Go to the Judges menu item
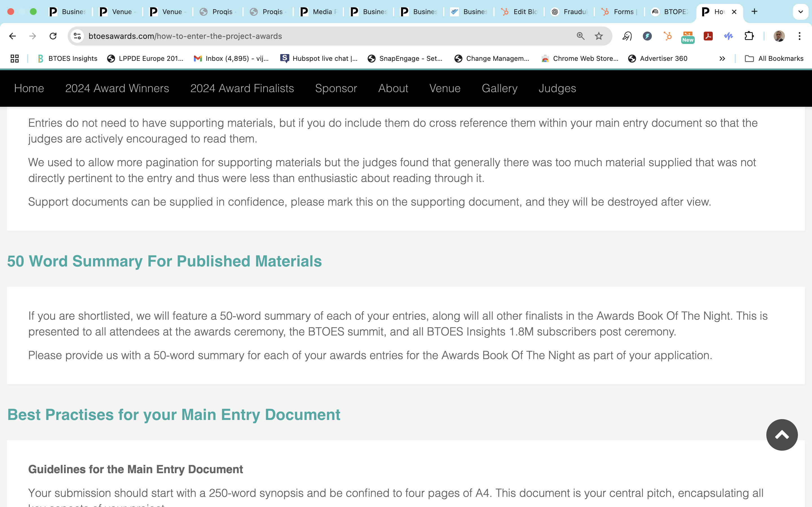Image resolution: width=812 pixels, height=507 pixels. click(x=557, y=88)
